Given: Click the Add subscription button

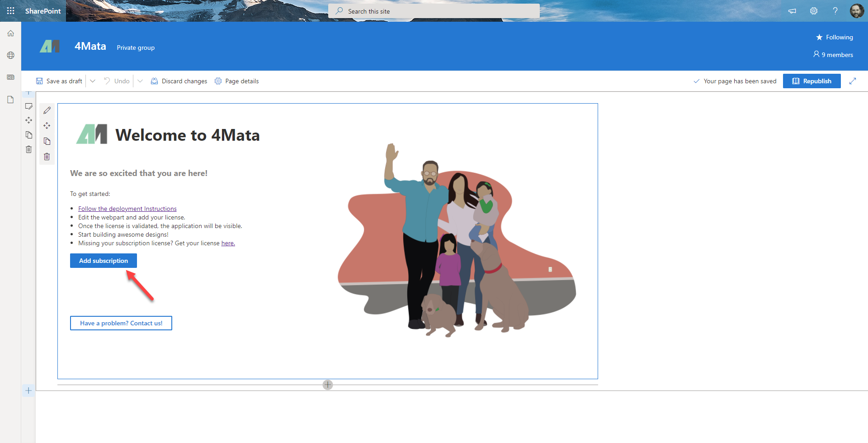Looking at the screenshot, I should (104, 261).
